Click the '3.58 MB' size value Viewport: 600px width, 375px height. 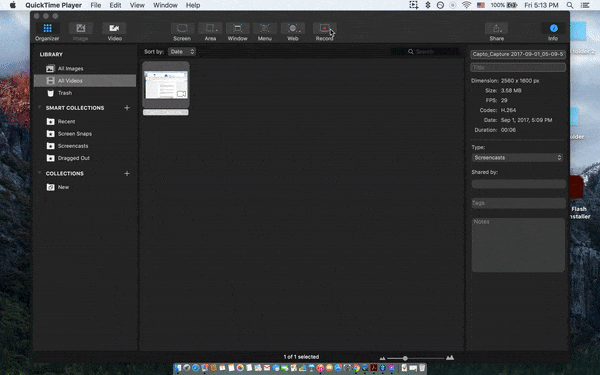pos(511,91)
